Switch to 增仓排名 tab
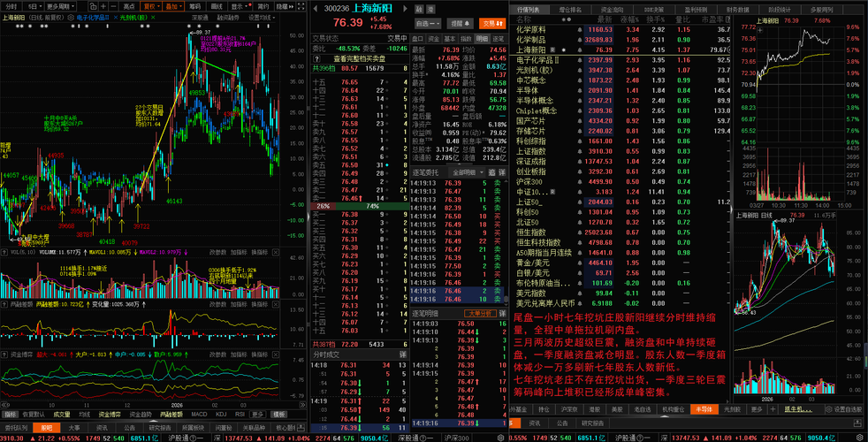868x442 pixels. 570,10
